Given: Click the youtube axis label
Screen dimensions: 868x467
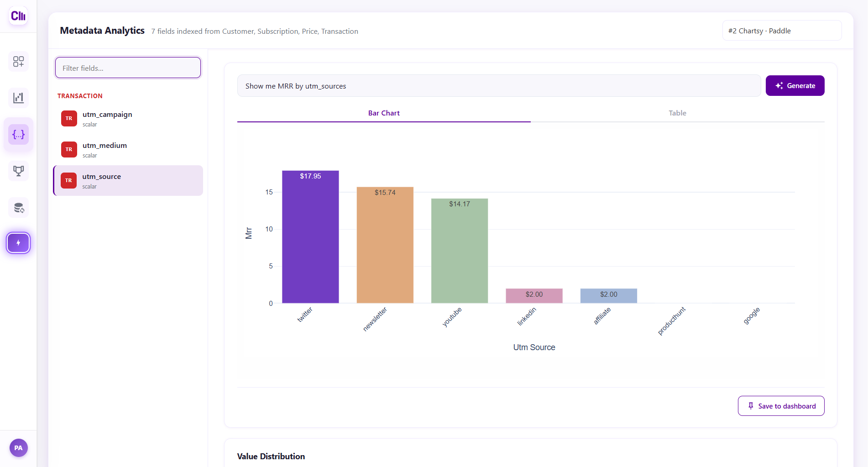Looking at the screenshot, I should pos(452,316).
